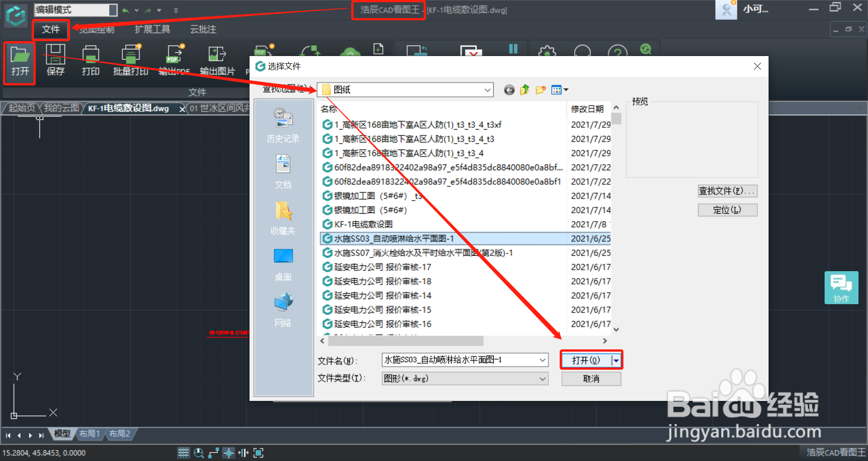Open Desktop (桌面) in the dialog sidebar
The height and width of the screenshot is (461, 868).
[283, 264]
